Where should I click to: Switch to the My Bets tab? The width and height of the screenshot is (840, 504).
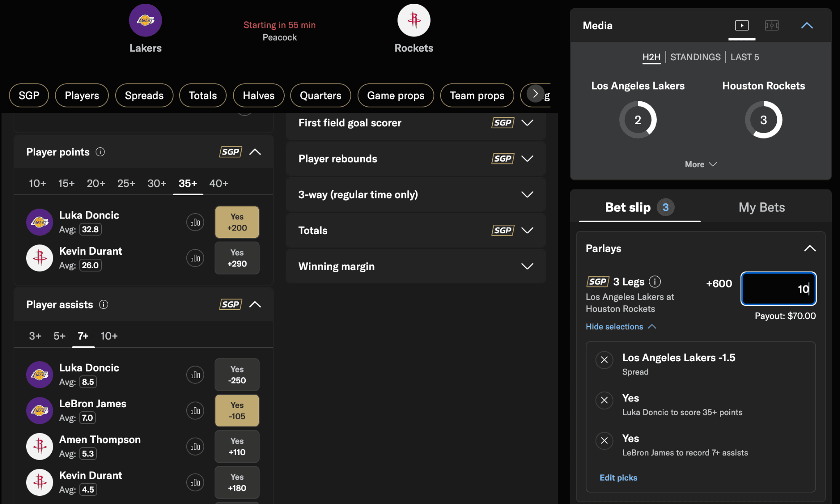[761, 208]
